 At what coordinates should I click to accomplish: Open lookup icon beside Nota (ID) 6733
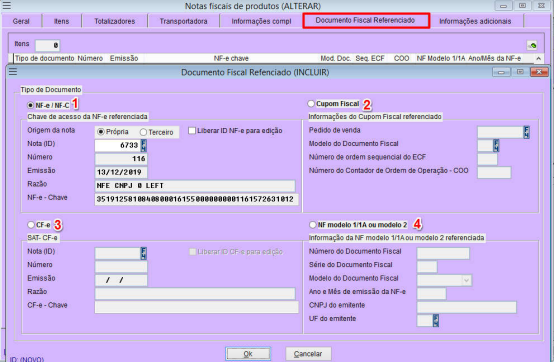143,145
